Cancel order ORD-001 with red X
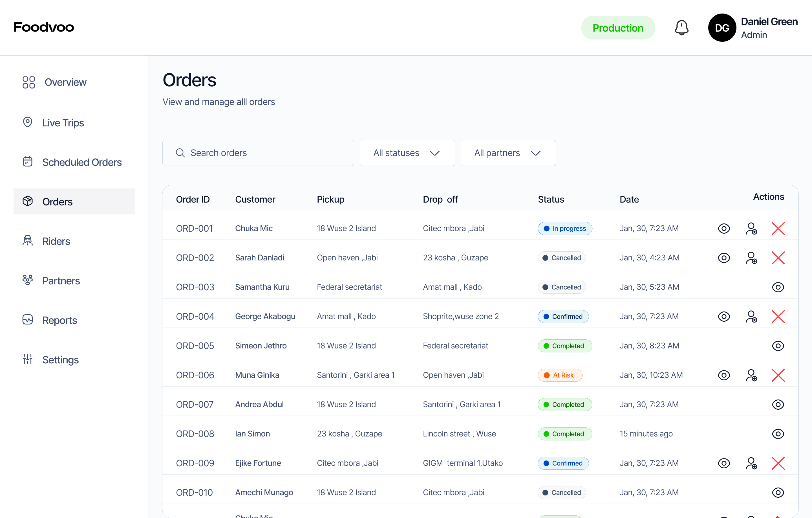The image size is (812, 518). [778, 229]
